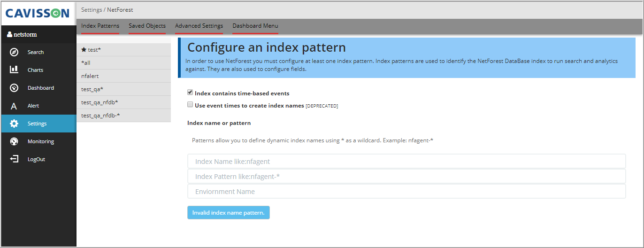The width and height of the screenshot is (644, 248).
Task: Click the wildcard patterns hint text
Action: [312, 140]
